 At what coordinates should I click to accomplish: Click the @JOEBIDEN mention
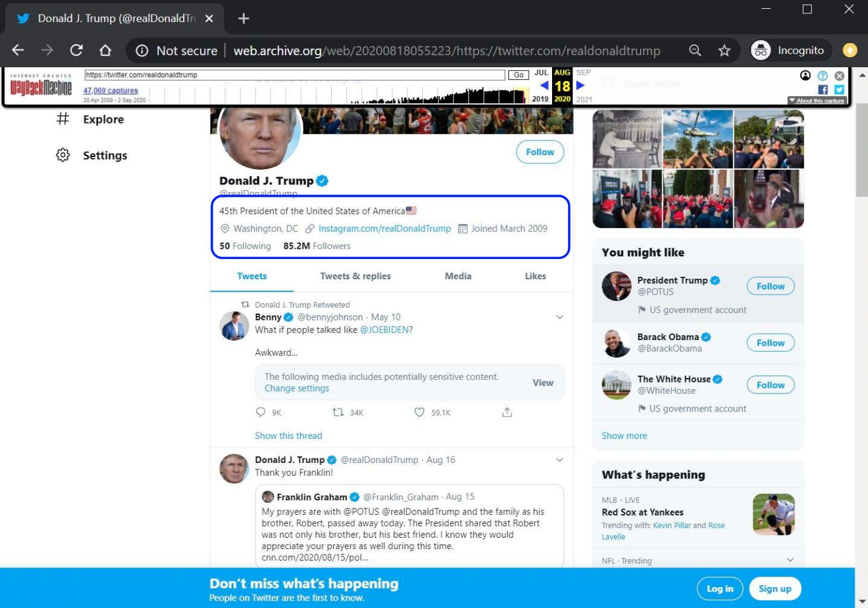click(384, 330)
